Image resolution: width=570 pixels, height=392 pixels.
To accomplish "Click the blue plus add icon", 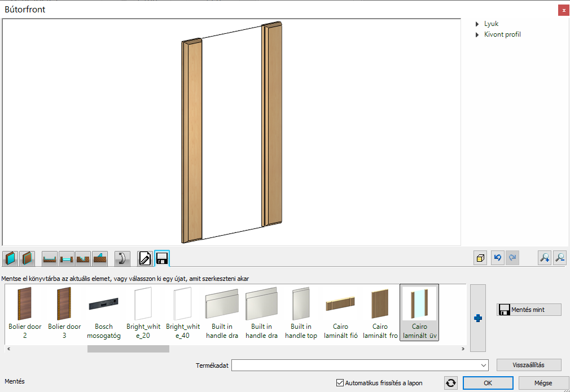I will tap(478, 318).
